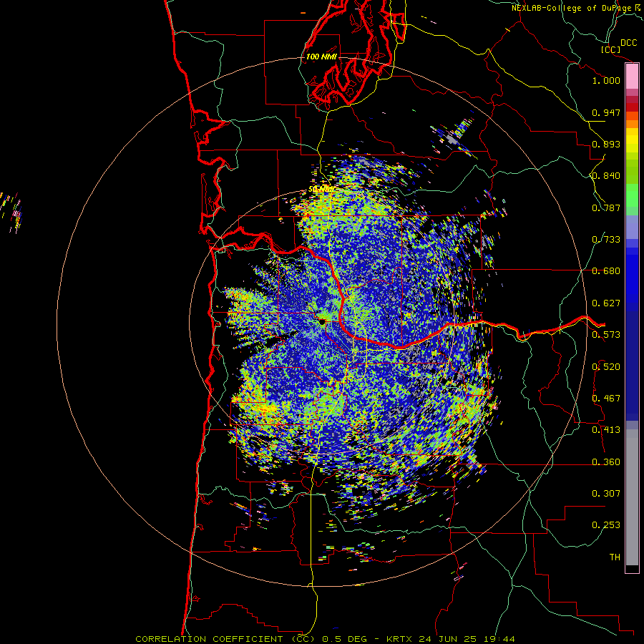Click the 0.893 color scale value
The height and width of the screenshot is (644, 644).
tap(606, 144)
